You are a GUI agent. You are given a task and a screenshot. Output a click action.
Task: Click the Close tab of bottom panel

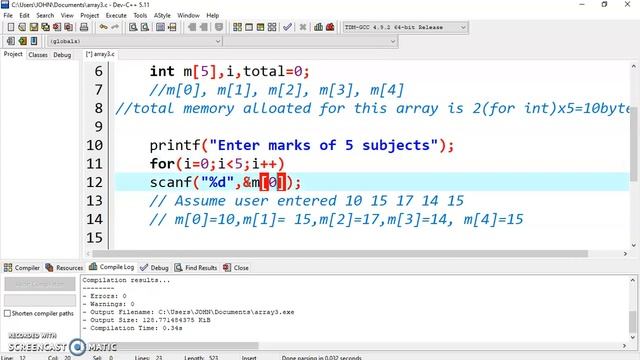click(x=236, y=268)
